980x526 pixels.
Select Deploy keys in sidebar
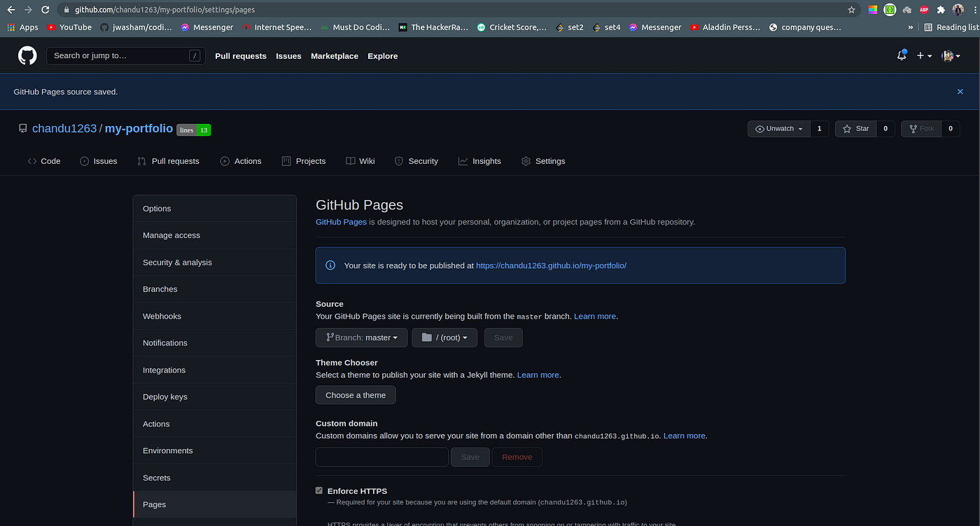(215, 396)
